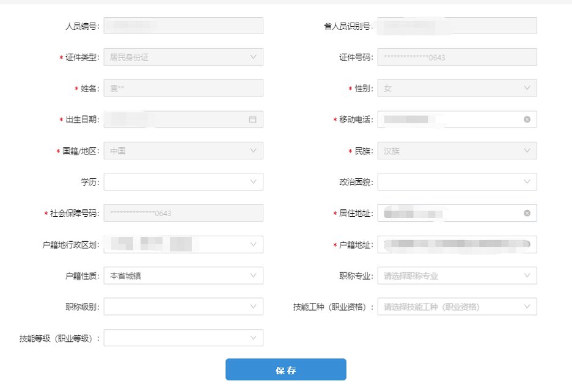Open the 职称专业 dropdown

pyautogui.click(x=457, y=275)
